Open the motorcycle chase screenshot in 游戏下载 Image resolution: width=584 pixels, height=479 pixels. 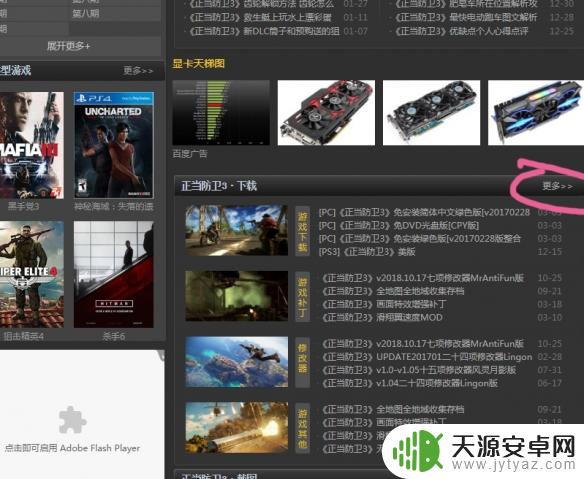pyautogui.click(x=237, y=230)
